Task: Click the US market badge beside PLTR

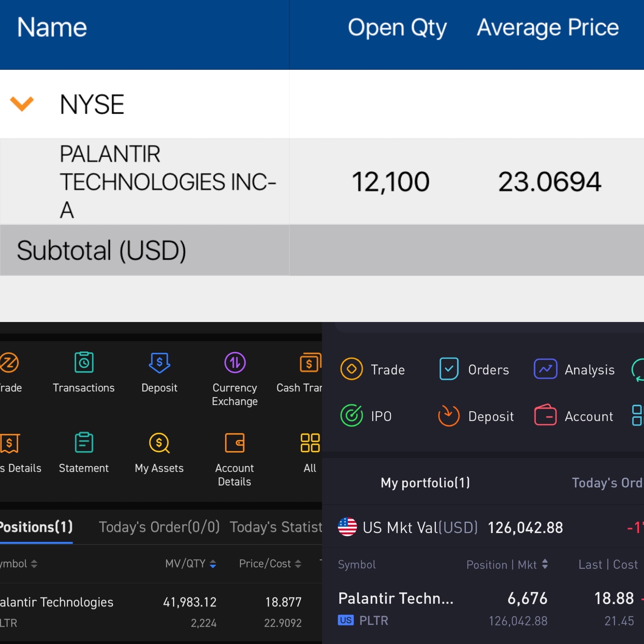Action: (346, 620)
